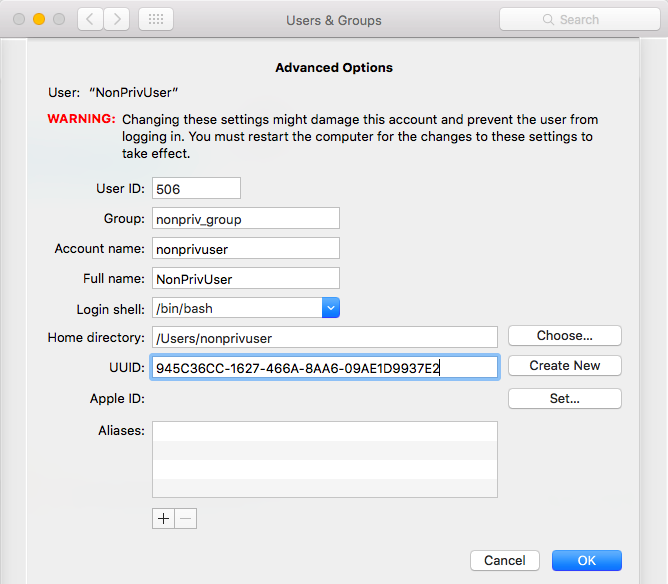
Task: Click the Login shell /bin/bash combo box
Action: (x=236, y=309)
